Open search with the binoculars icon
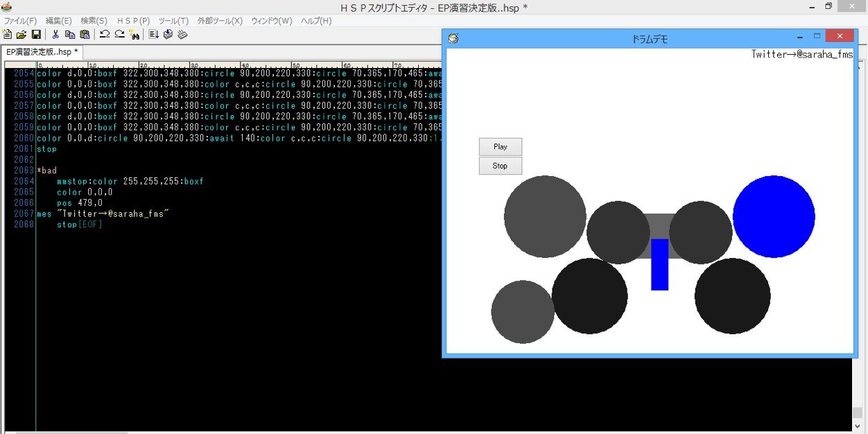 pyautogui.click(x=134, y=34)
